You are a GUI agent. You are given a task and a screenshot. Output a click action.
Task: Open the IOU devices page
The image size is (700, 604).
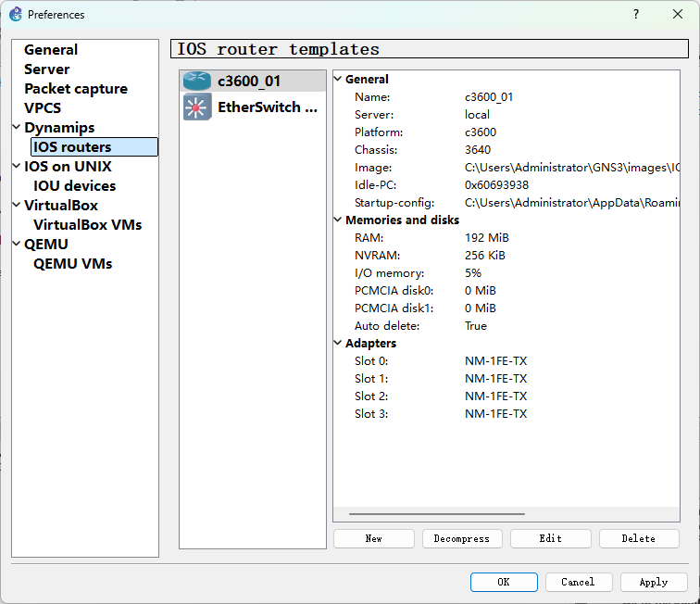pos(75,185)
